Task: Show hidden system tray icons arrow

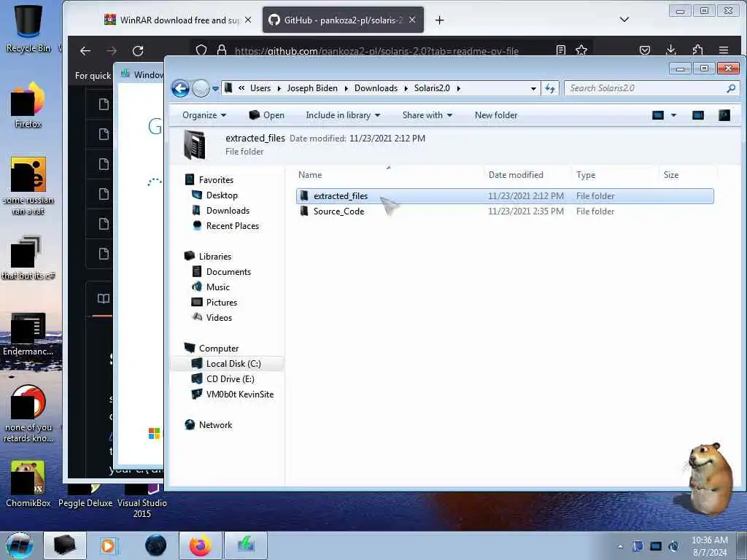Action: 620,546
